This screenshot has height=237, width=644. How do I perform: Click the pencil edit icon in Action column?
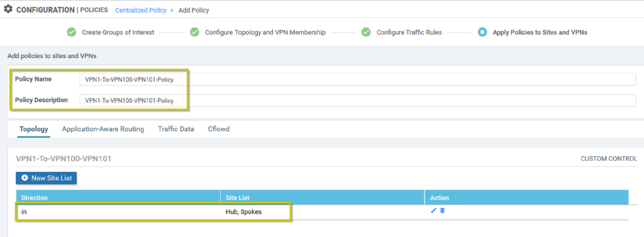[x=433, y=210]
